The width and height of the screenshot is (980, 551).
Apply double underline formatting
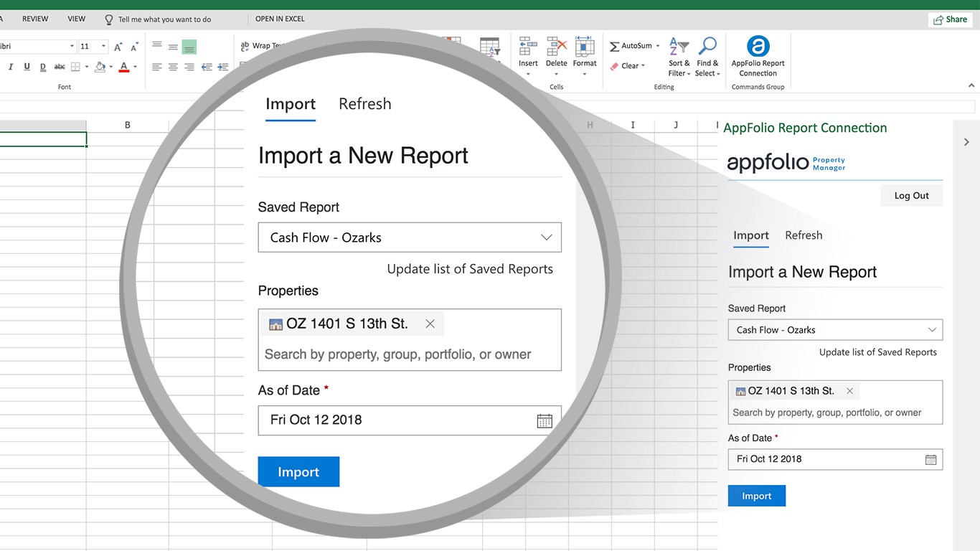(43, 67)
